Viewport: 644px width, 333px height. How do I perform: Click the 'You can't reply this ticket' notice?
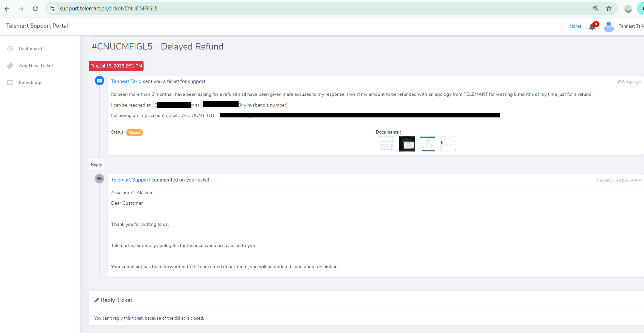click(x=149, y=318)
